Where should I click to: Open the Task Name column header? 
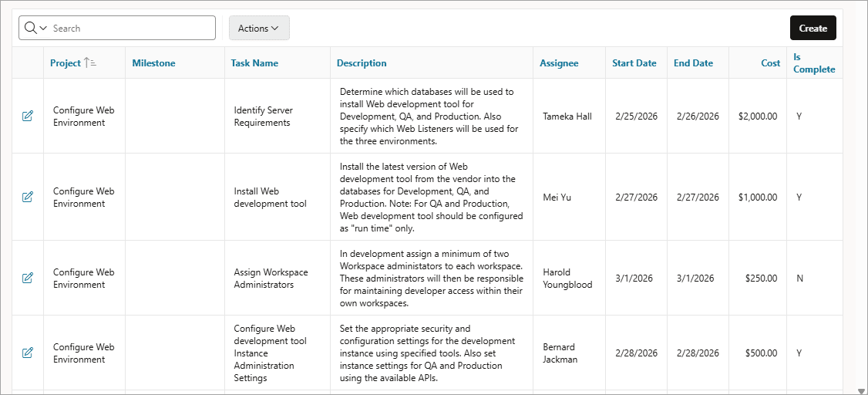point(254,63)
